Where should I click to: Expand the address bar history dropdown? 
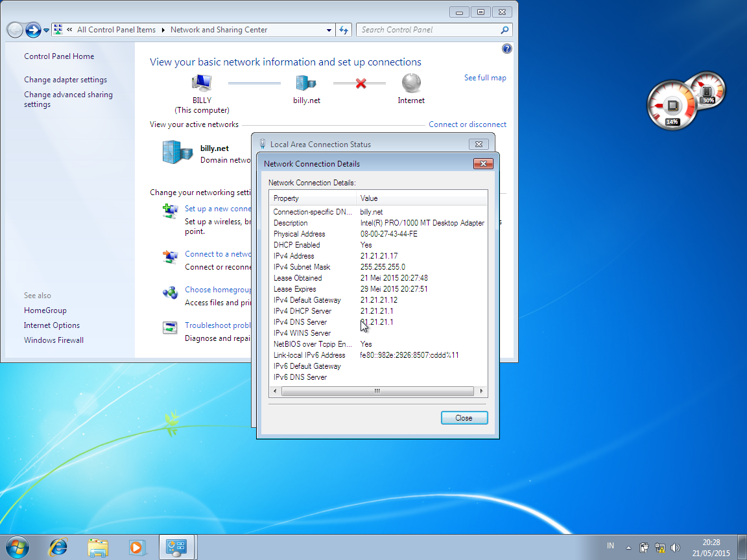[329, 30]
